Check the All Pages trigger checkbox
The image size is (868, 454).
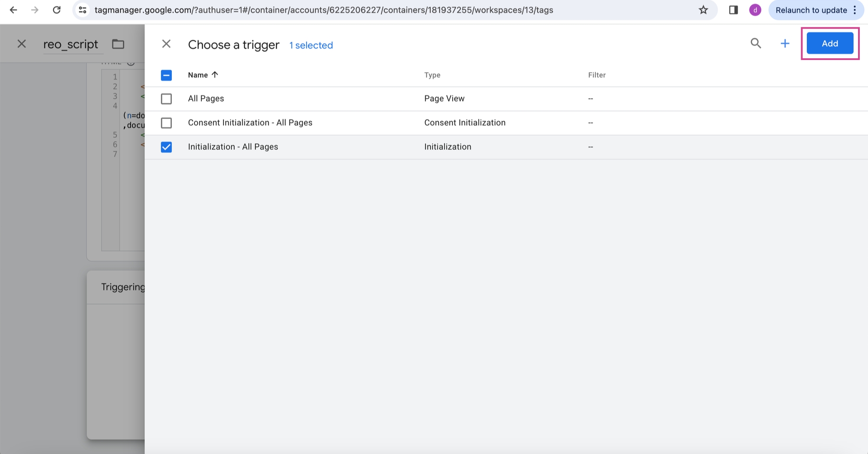point(166,99)
